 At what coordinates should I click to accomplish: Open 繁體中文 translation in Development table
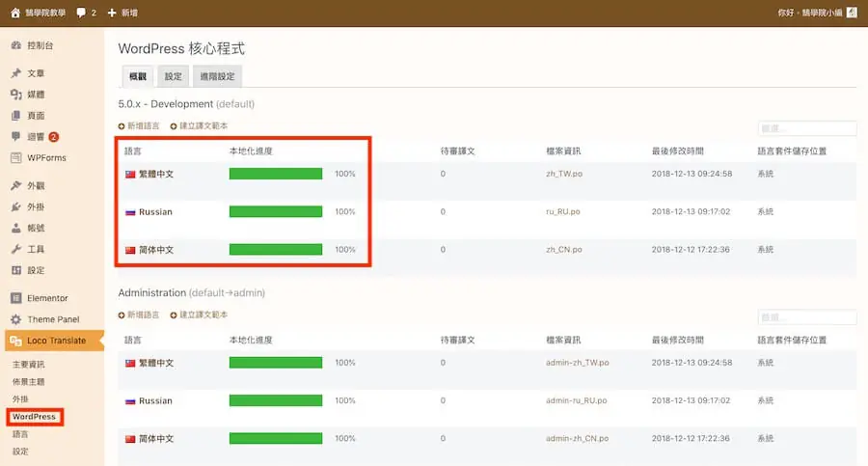tap(156, 174)
